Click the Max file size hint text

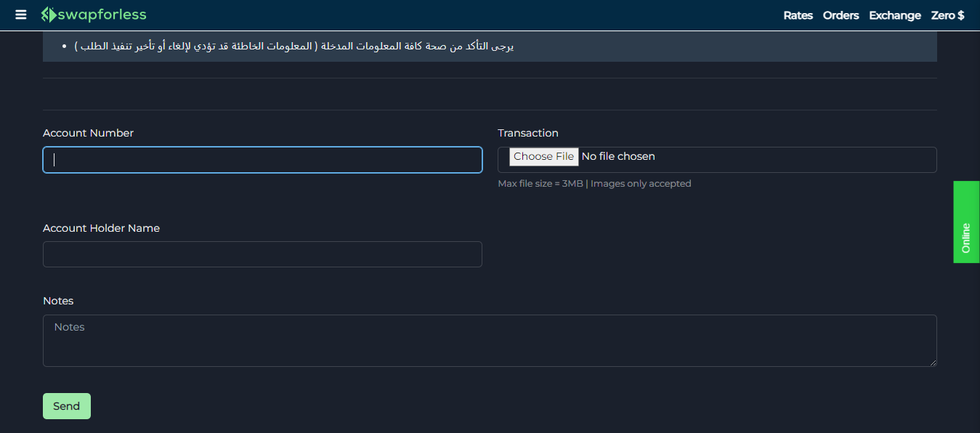coord(594,183)
